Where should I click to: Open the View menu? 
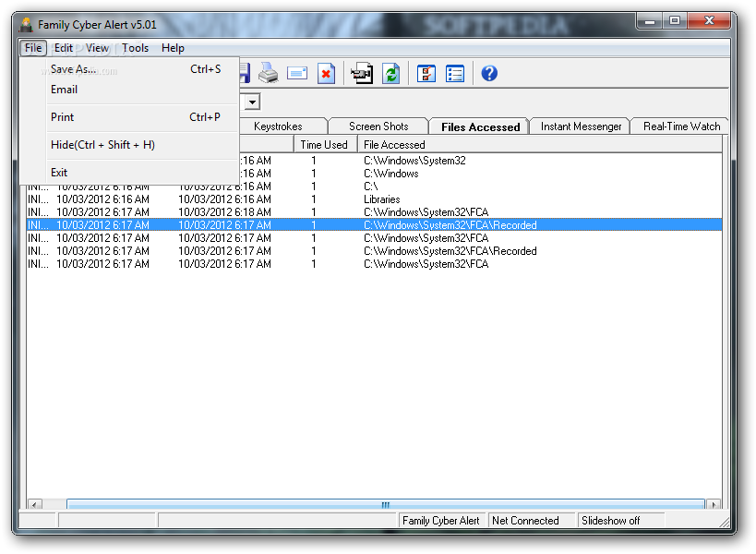tap(97, 48)
